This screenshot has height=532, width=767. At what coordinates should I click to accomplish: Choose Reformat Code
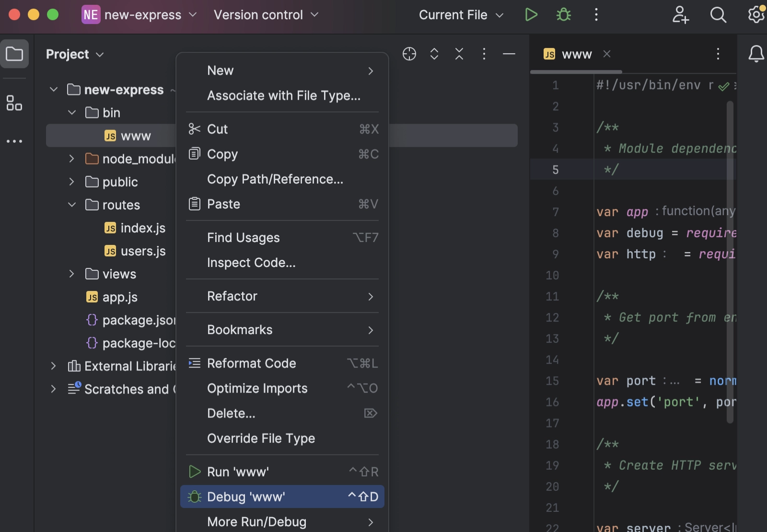[282, 363]
